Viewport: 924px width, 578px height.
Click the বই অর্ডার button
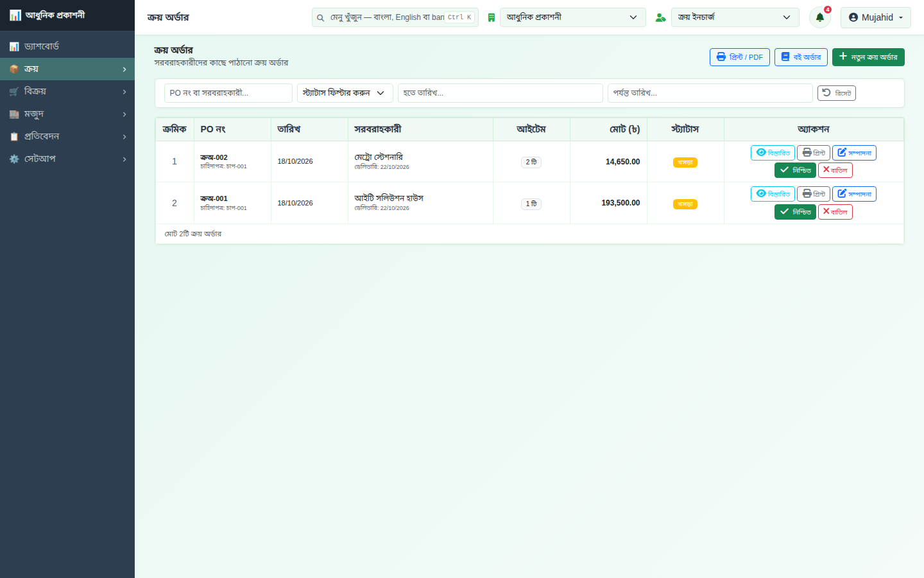(801, 57)
